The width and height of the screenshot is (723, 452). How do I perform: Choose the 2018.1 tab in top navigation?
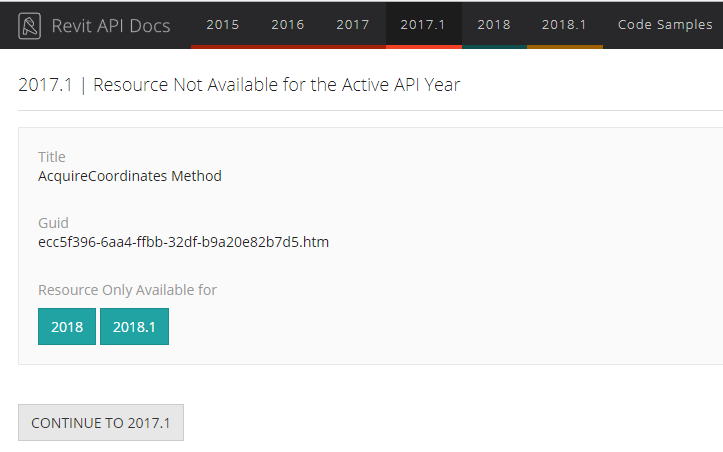point(564,25)
